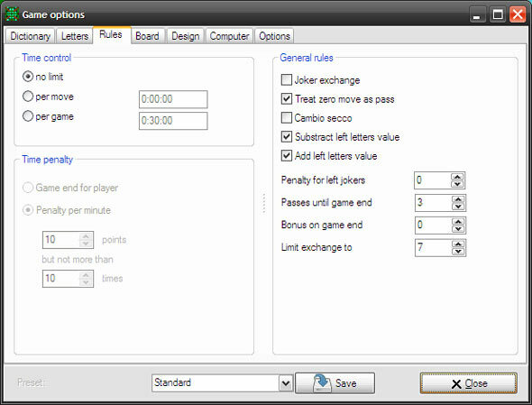This screenshot has width=532, height=405.
Task: Open the Standard preset dropdown
Action: [286, 383]
